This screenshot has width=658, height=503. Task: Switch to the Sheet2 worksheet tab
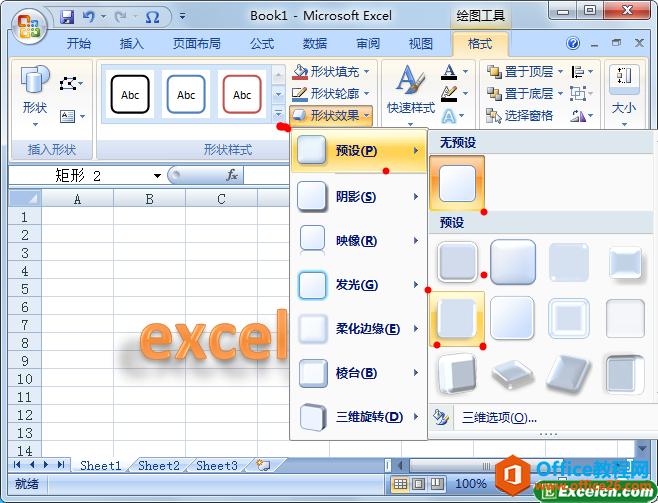(x=159, y=466)
